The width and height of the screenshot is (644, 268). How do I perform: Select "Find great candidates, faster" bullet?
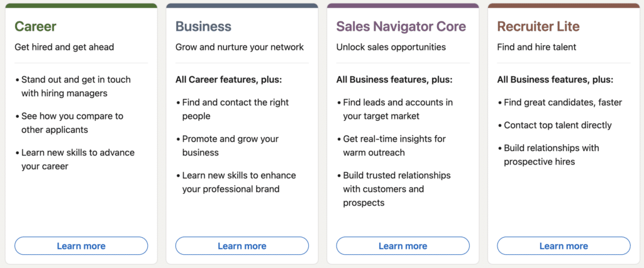tap(563, 103)
